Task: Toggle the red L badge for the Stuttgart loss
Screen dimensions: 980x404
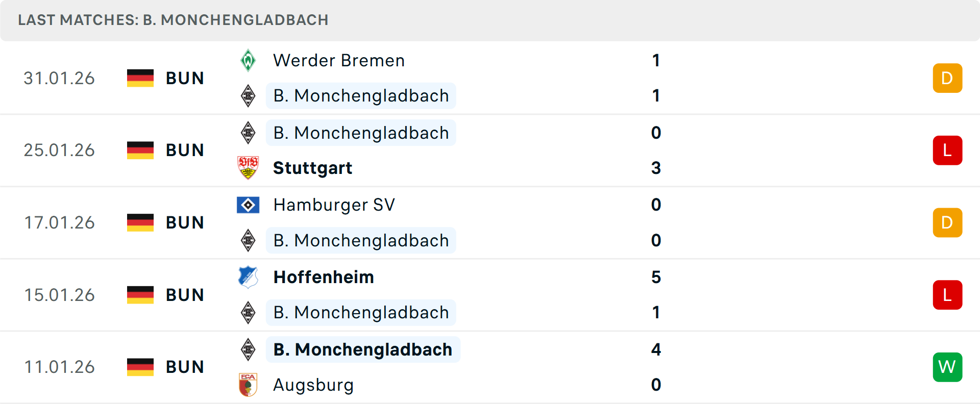Action: 947,150
